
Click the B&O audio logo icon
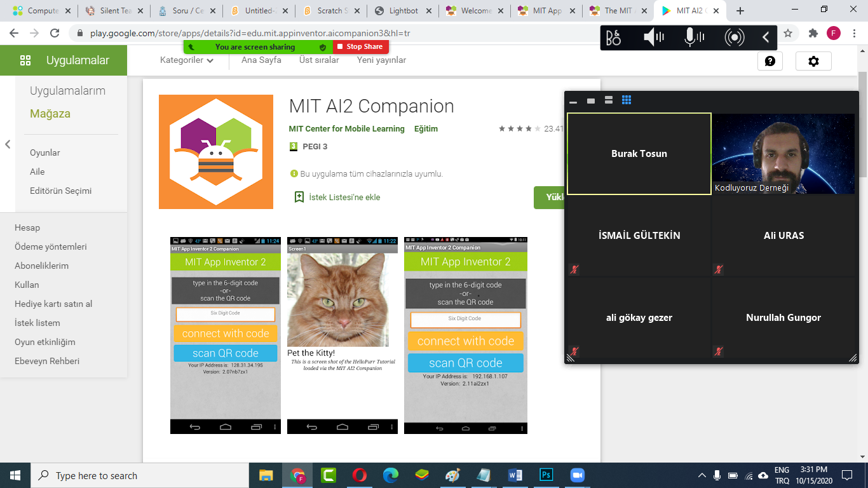[613, 37]
